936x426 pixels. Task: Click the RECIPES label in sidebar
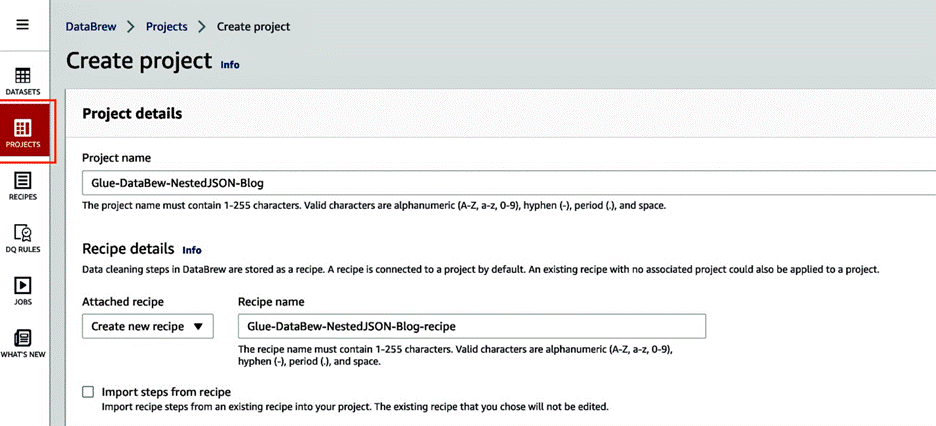[x=23, y=197]
